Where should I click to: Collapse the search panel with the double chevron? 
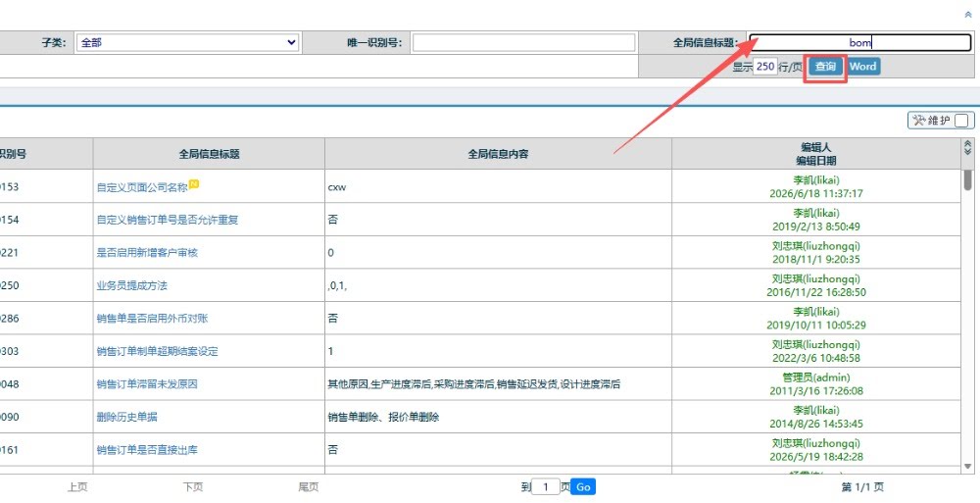point(969,15)
